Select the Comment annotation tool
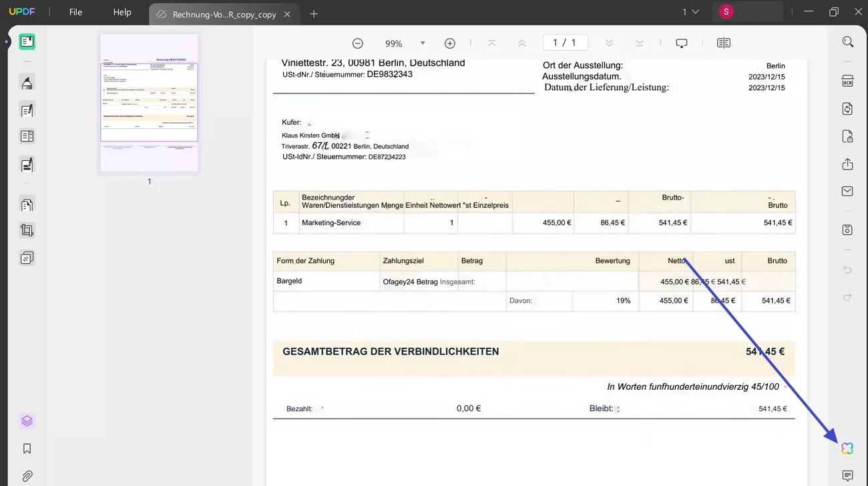Screen dimensions: 868x486 click(x=27, y=83)
